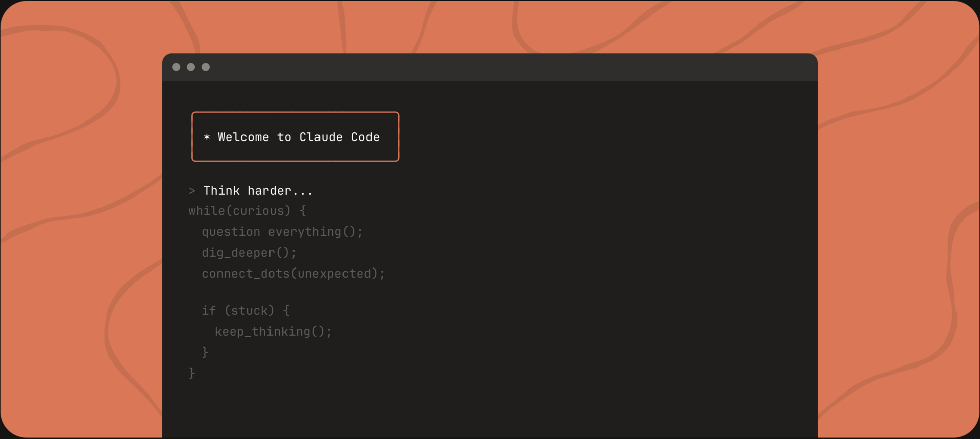Select the "question everything();" line
The height and width of the screenshot is (439, 980).
(282, 232)
